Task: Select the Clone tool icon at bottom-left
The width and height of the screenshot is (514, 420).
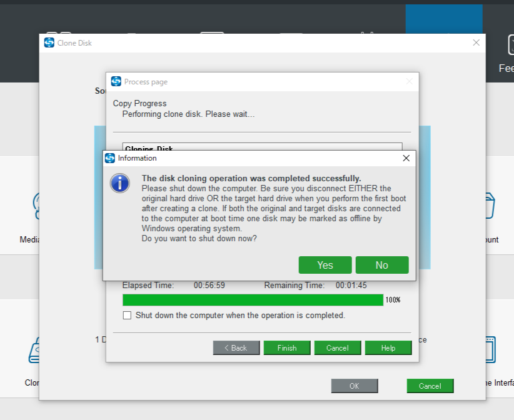Action: point(34,351)
